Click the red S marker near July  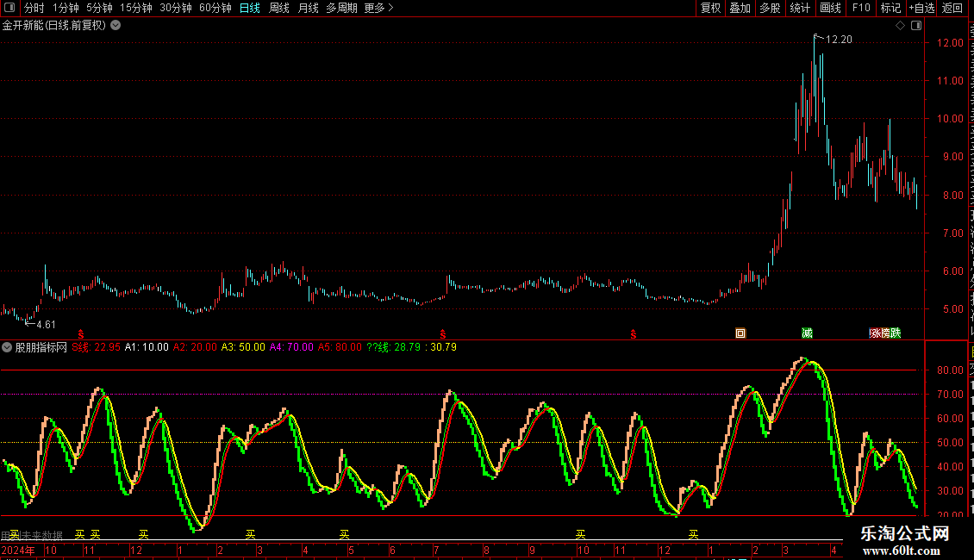[443, 334]
